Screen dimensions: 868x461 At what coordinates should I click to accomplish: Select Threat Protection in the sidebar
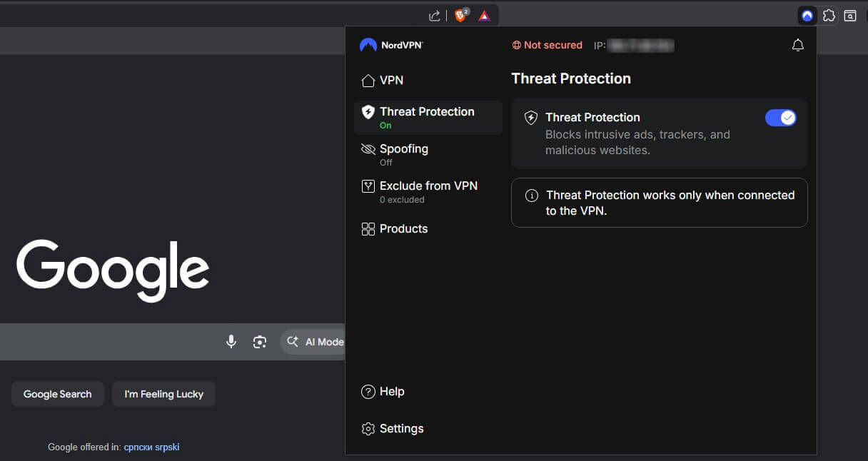click(428, 118)
